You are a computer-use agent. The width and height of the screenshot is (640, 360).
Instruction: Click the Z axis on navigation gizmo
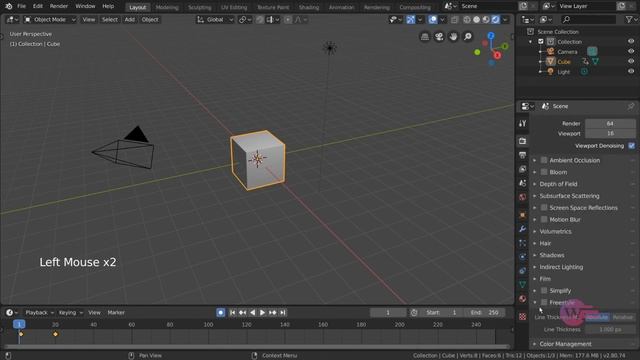(x=491, y=36)
